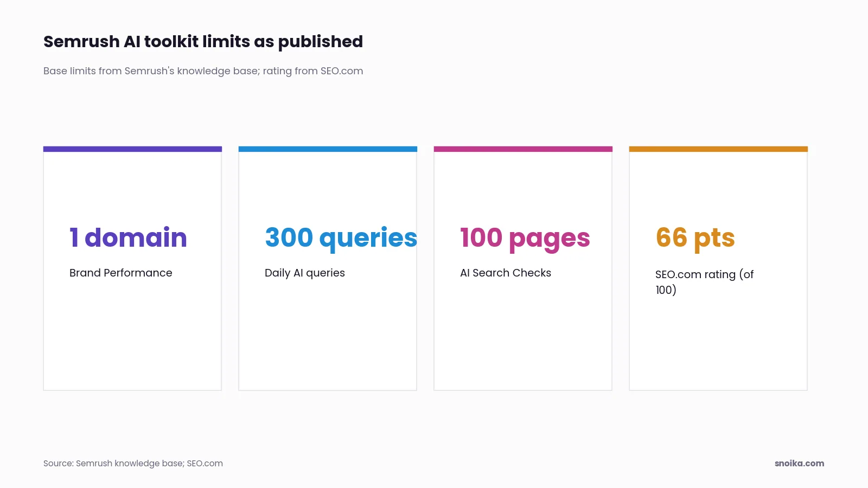This screenshot has width=868, height=488.
Task: Click the snoika.com footer text
Action: [799, 464]
